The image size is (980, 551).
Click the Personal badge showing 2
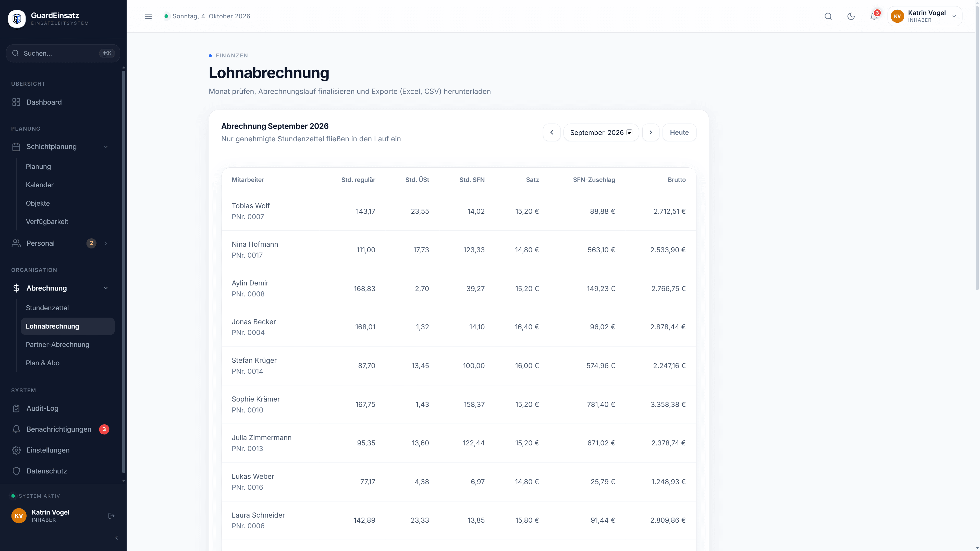[x=91, y=243]
